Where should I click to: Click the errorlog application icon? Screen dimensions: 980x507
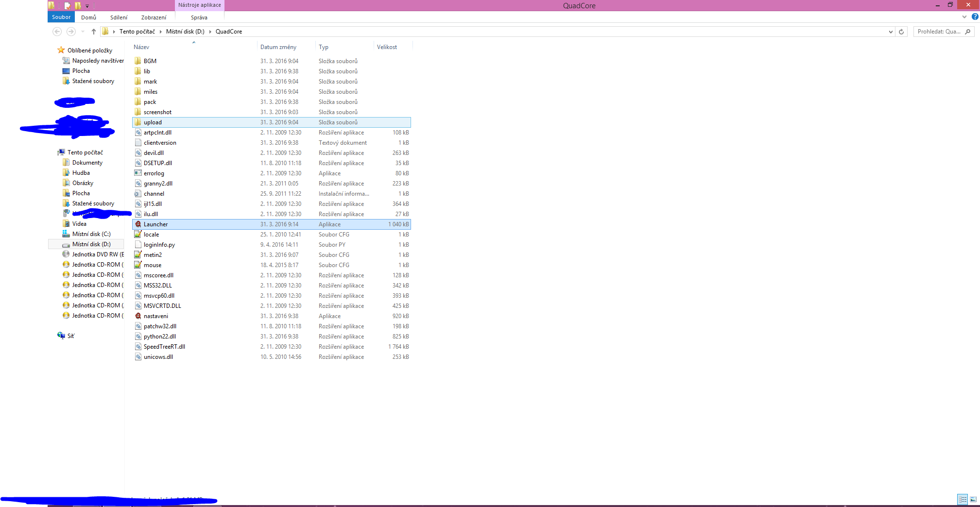(x=138, y=173)
